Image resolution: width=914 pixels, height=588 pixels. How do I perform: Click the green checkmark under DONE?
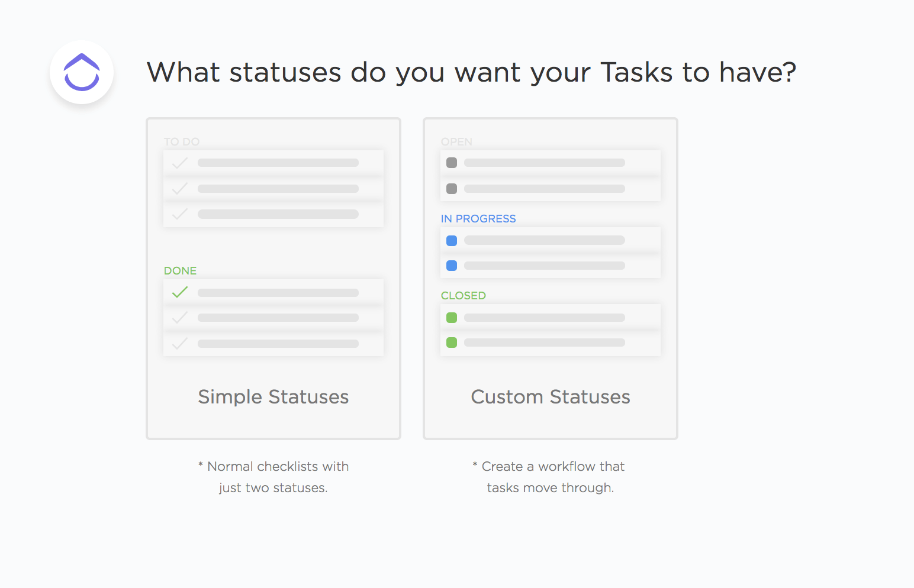(180, 292)
